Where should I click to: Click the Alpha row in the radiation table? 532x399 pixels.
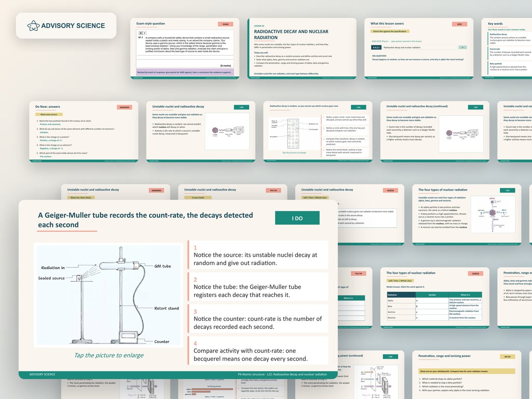434,300
